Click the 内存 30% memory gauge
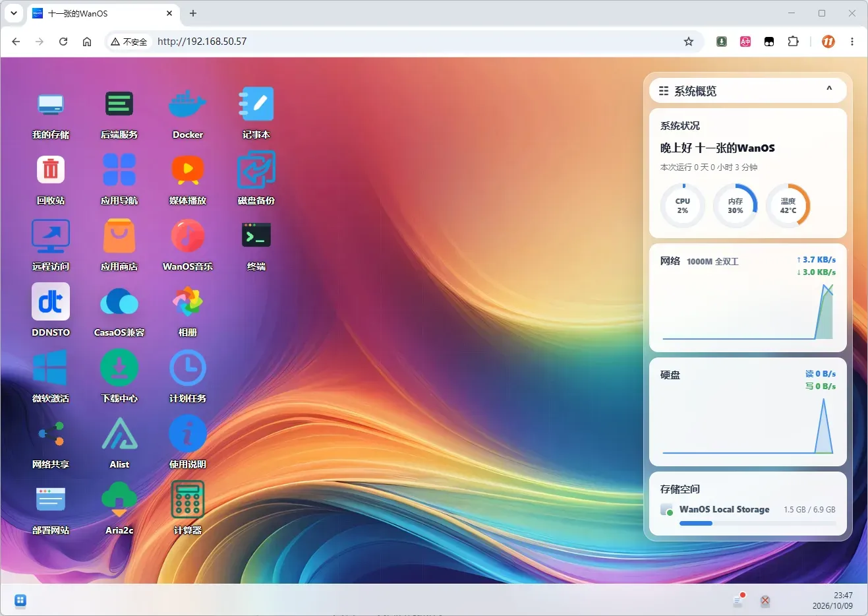The image size is (868, 616). [x=736, y=206]
